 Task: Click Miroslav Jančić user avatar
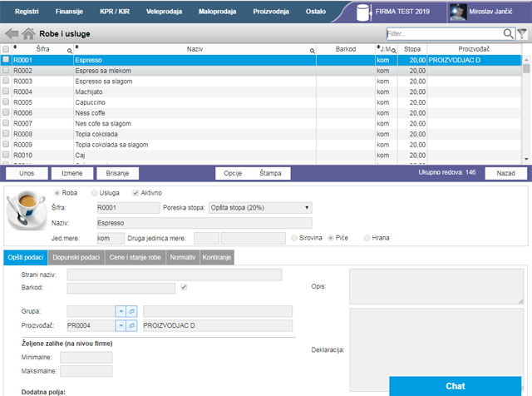(x=457, y=12)
